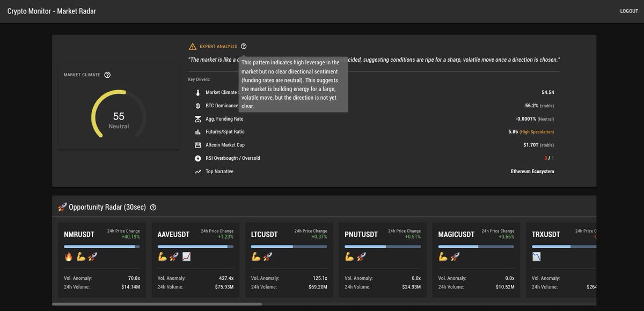644x311 pixels.
Task: Click the rocket emoji on MAGICUSDT card
Action: (455, 257)
